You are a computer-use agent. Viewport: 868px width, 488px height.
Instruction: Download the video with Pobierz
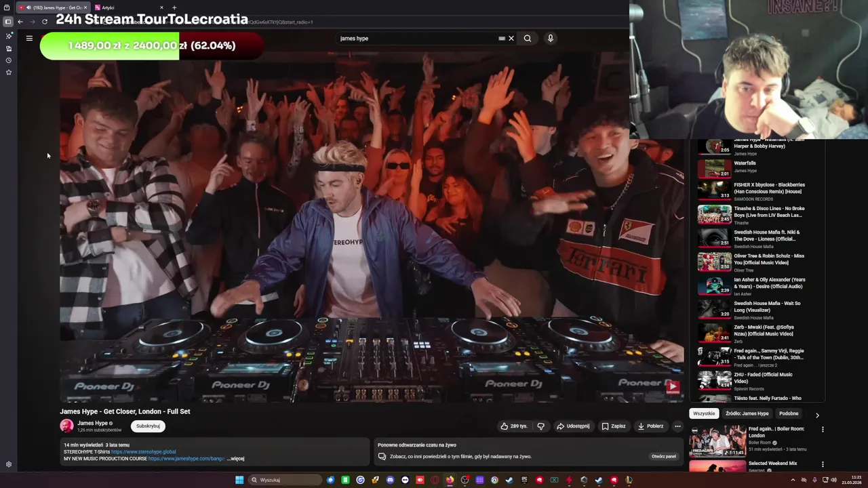point(650,426)
